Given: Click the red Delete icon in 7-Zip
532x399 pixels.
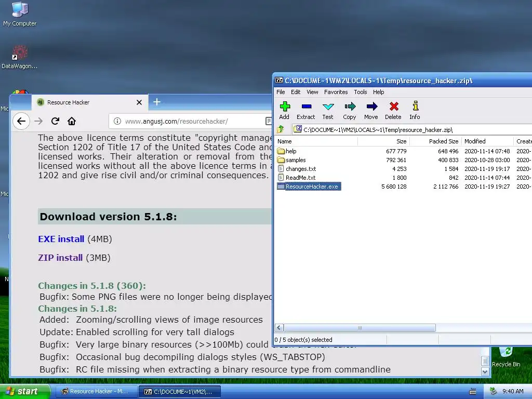Looking at the screenshot, I should point(393,111).
